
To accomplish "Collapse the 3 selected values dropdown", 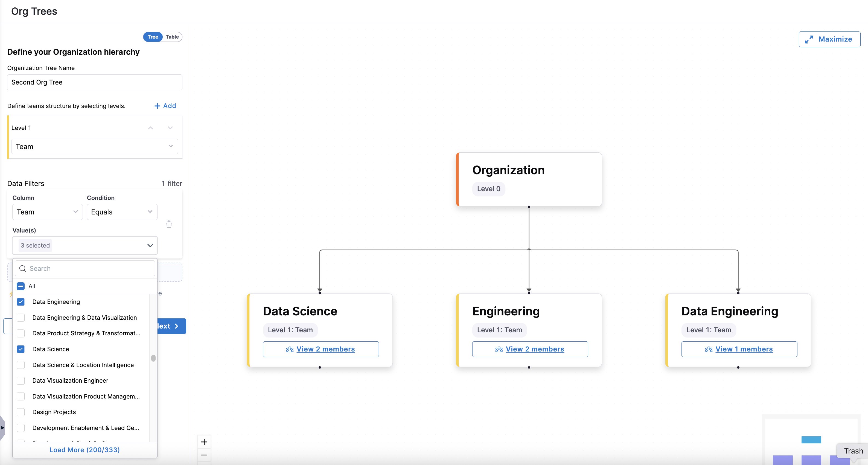I will (150, 246).
